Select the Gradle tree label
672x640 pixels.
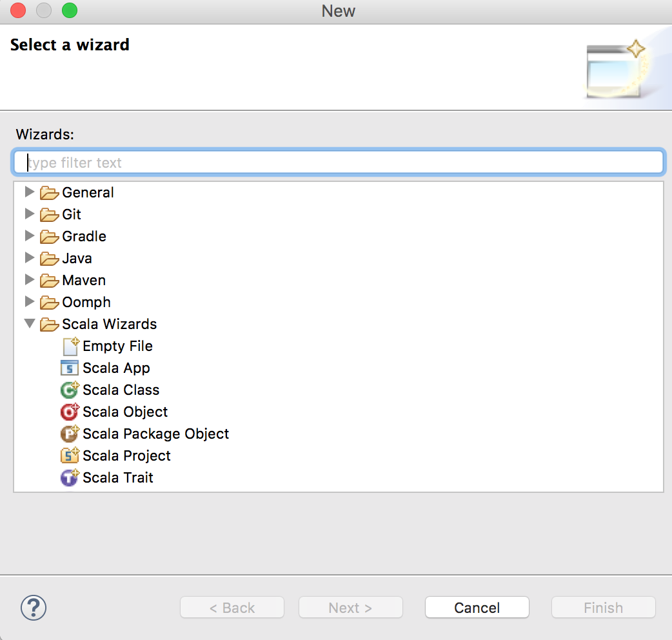point(84,236)
